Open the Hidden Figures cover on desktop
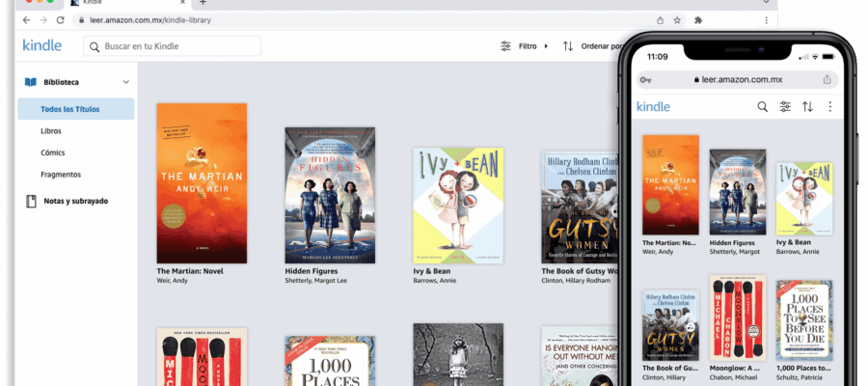The width and height of the screenshot is (868, 386). pyautogui.click(x=330, y=196)
